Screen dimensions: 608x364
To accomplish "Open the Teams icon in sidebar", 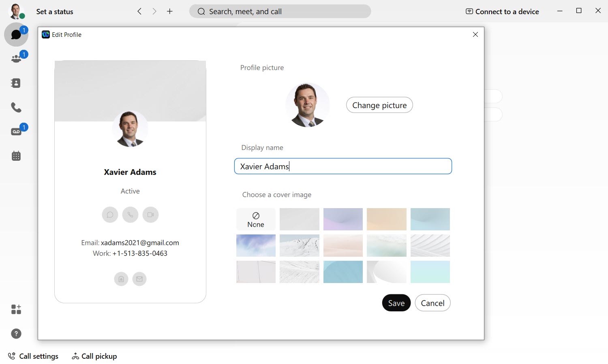I will (16, 59).
